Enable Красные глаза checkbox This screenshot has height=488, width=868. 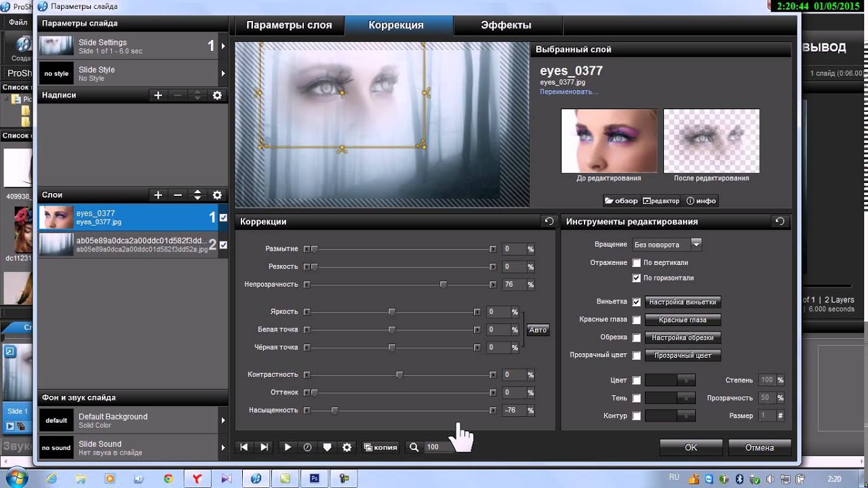(636, 319)
